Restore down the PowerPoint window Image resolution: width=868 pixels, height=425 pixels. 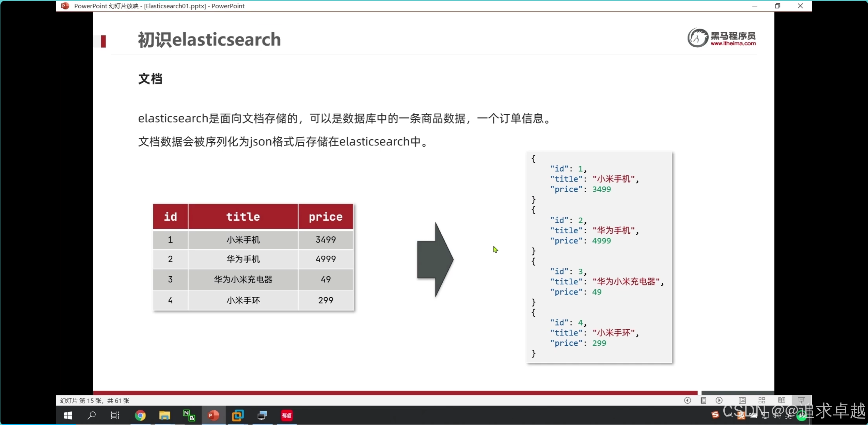click(x=777, y=6)
